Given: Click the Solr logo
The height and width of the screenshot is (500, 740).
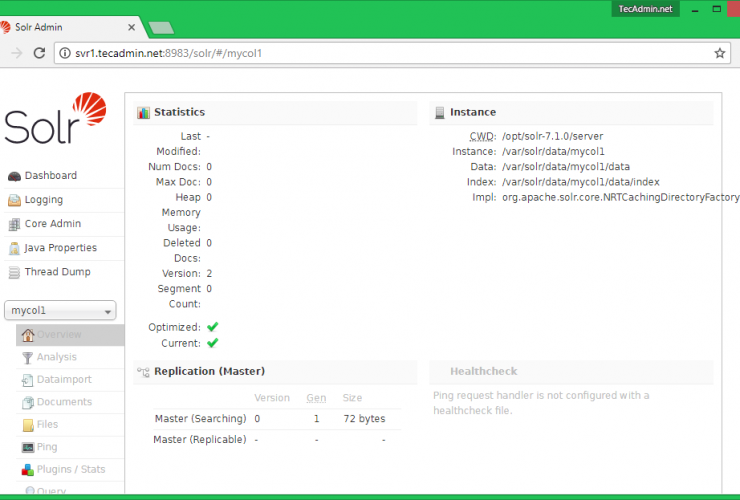Looking at the screenshot, I should pyautogui.click(x=55, y=119).
